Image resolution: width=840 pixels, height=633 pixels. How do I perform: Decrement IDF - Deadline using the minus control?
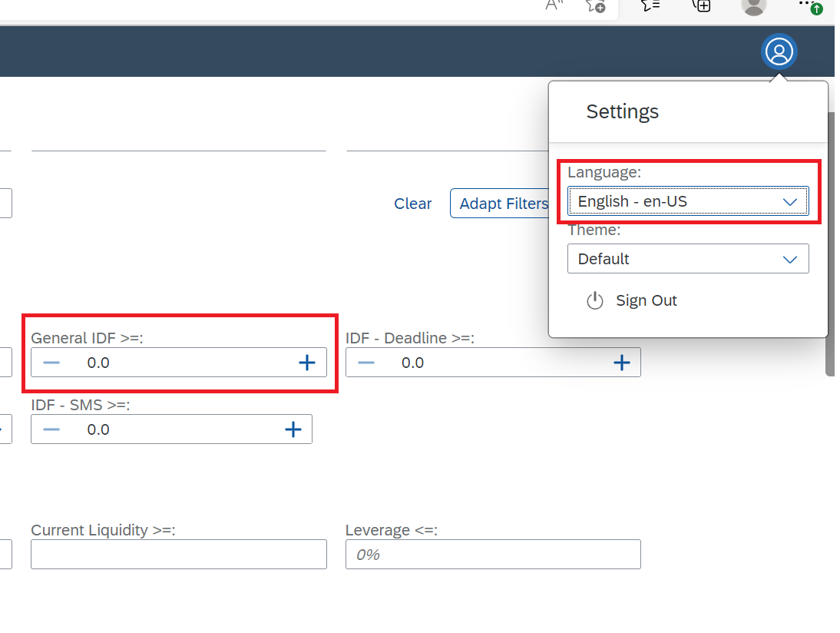tap(366, 362)
